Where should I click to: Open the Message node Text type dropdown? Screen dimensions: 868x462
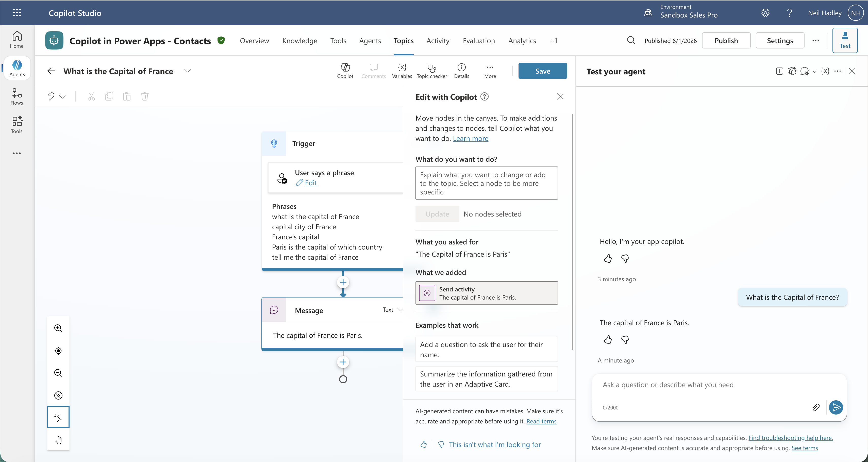click(x=393, y=310)
